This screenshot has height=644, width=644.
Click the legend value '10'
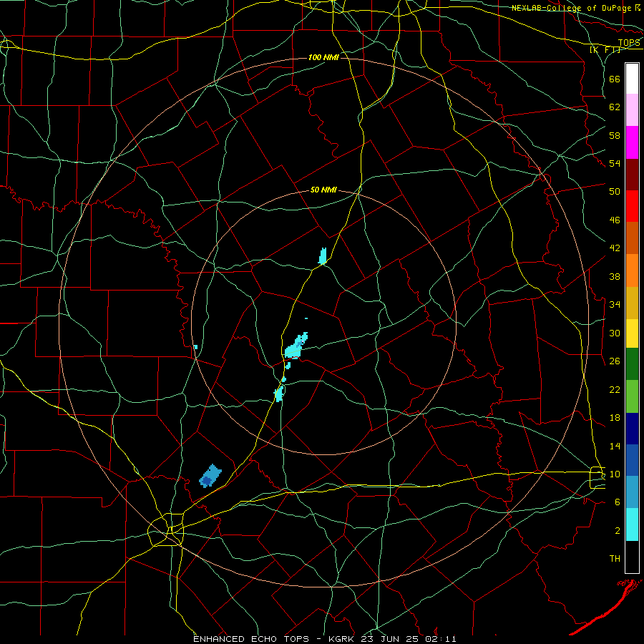click(615, 474)
